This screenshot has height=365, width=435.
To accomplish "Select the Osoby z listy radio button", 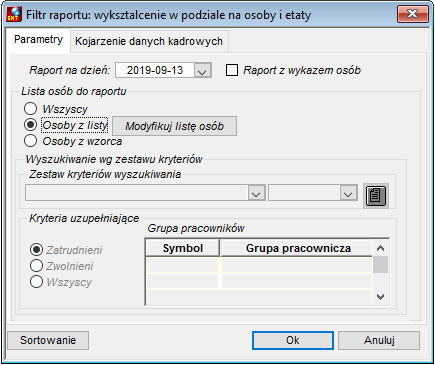I will (30, 125).
